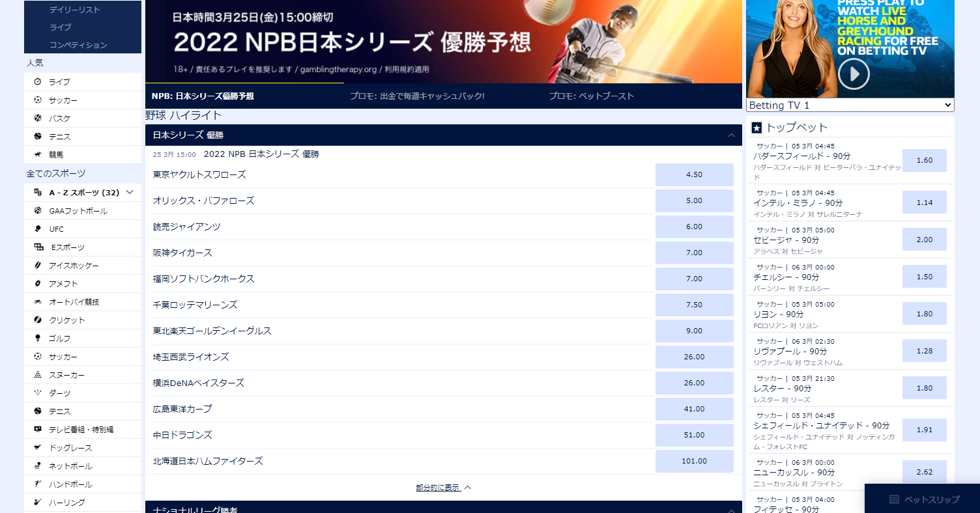Click the サッカー icon in the 全てのスポーツ list
The image size is (980, 513).
(x=37, y=357)
